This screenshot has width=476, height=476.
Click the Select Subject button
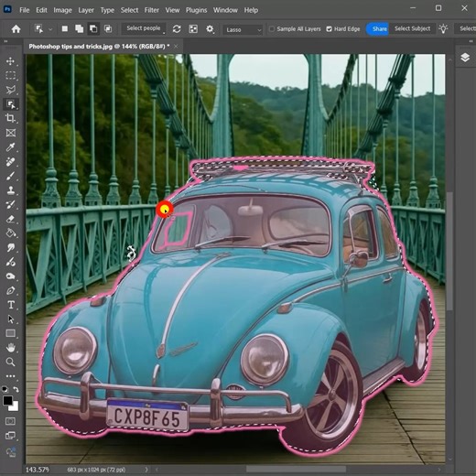[x=412, y=28]
